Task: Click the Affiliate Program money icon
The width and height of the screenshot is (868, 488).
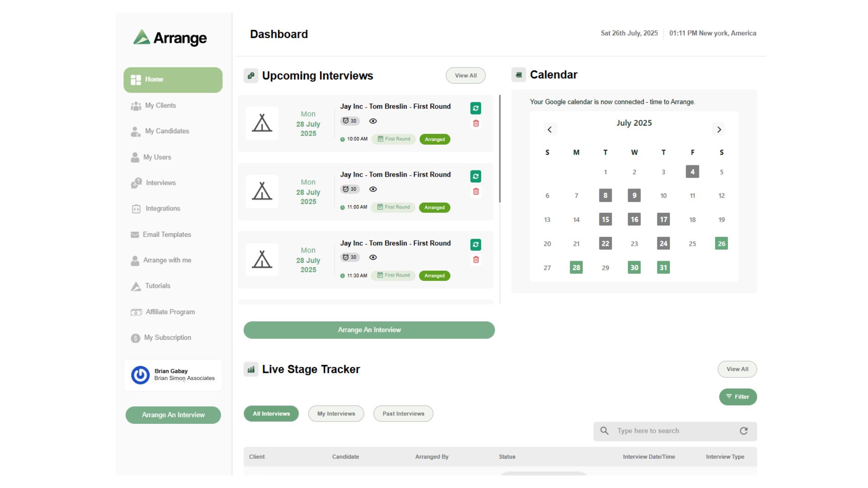Action: pyautogui.click(x=136, y=312)
